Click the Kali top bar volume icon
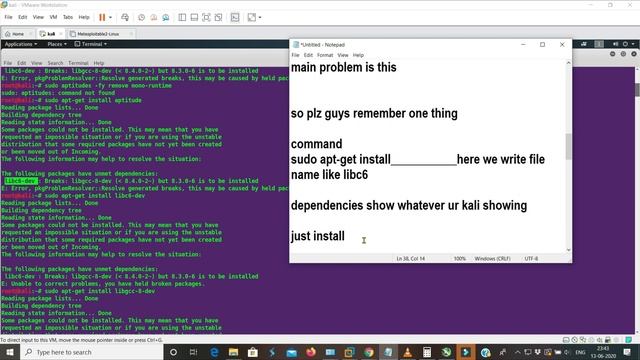 coord(615,44)
